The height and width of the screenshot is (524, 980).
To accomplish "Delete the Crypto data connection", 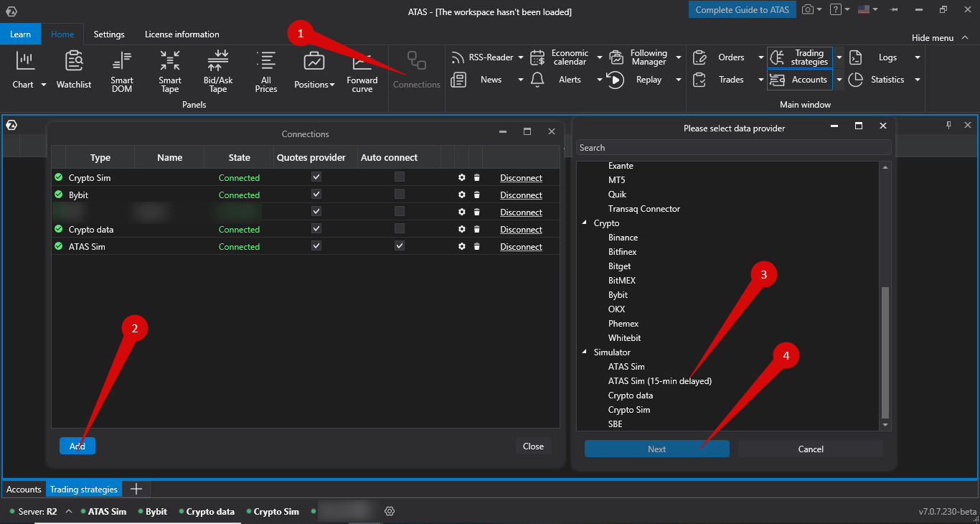I will (x=476, y=229).
